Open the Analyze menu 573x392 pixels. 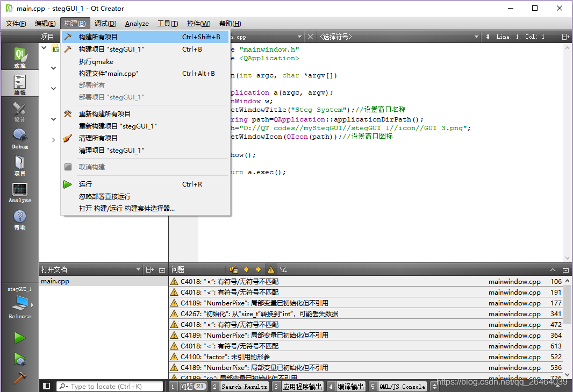[137, 24]
